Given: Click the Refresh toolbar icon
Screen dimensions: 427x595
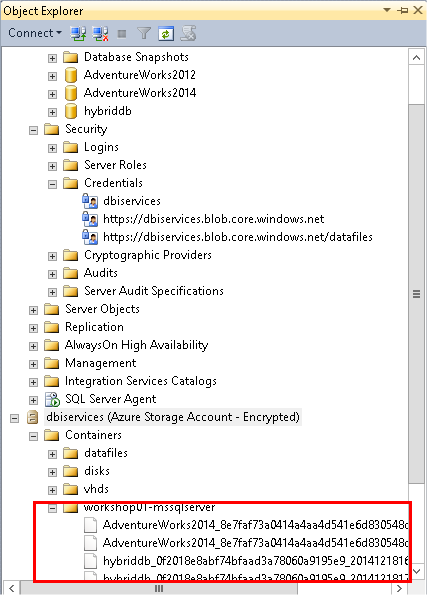Looking at the screenshot, I should pyautogui.click(x=166, y=33).
